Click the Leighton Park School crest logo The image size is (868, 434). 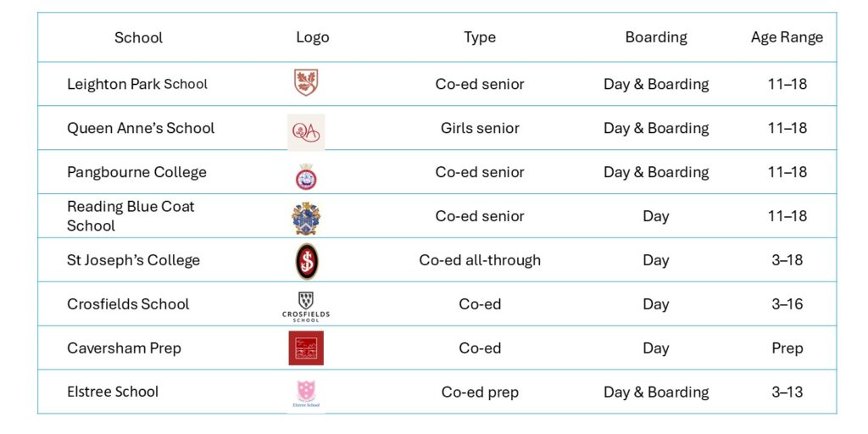pos(306,83)
